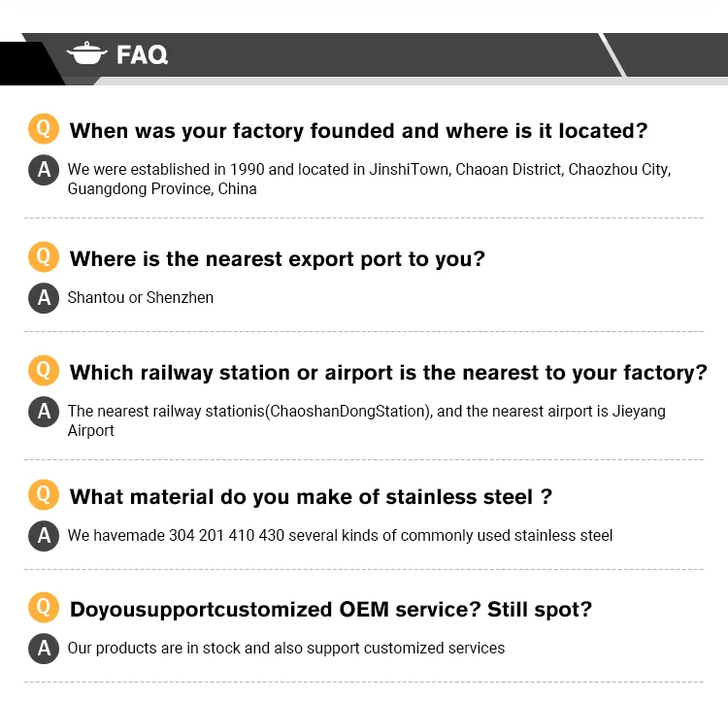Click the Shantou or Shenzhen answer text
The width and height of the screenshot is (728, 701).
(140, 298)
